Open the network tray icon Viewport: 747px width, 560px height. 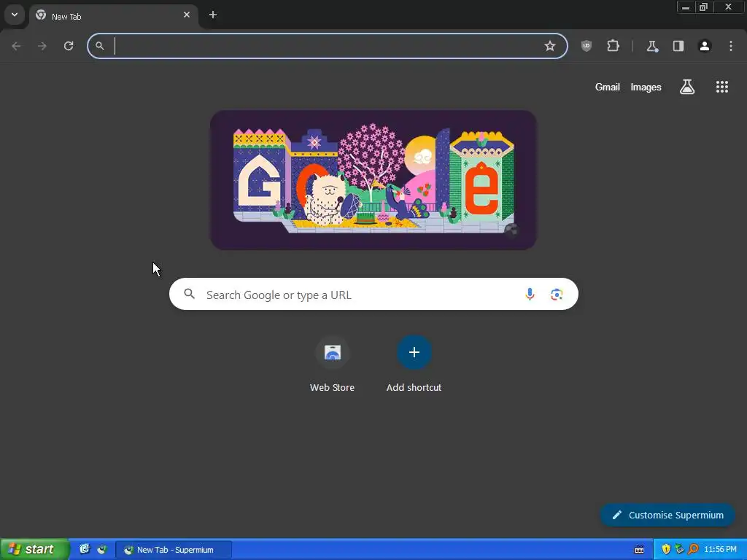pos(679,550)
